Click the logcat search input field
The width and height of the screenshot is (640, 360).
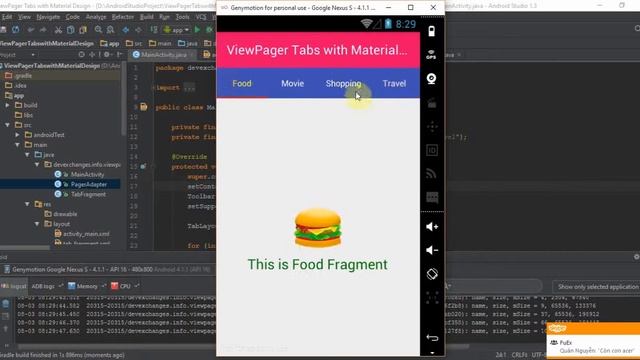(494, 286)
